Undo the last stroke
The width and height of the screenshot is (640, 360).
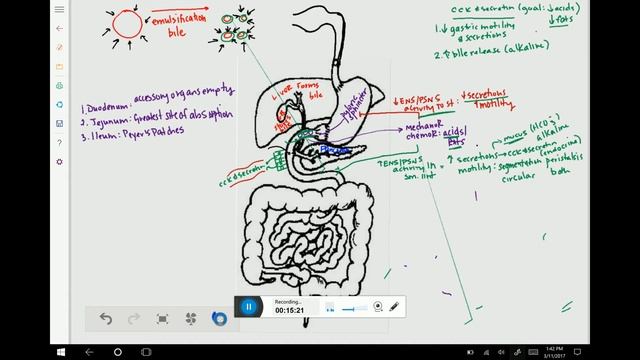pyautogui.click(x=106, y=318)
